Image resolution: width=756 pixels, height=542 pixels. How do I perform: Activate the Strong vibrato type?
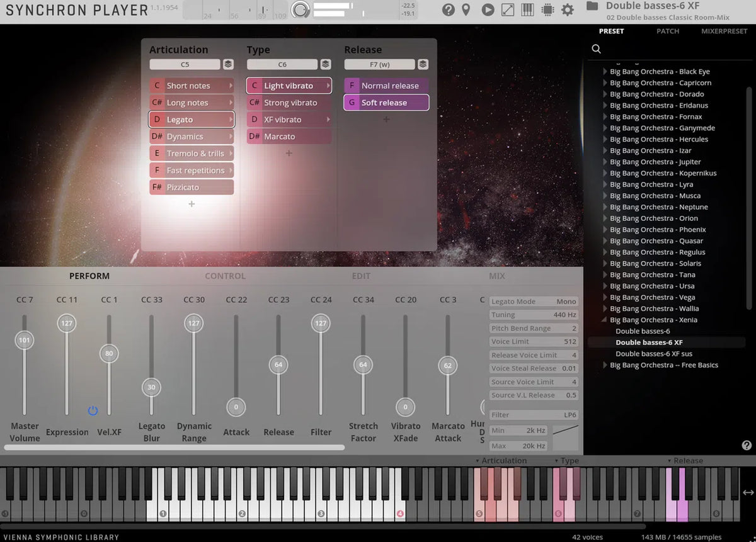point(290,103)
